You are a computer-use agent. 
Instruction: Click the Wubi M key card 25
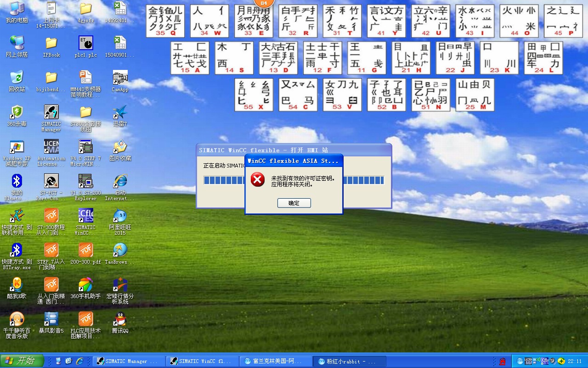pos(475,95)
